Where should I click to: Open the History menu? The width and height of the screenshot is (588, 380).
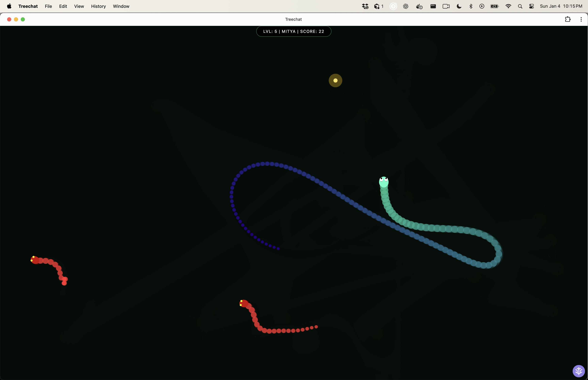pos(99,6)
